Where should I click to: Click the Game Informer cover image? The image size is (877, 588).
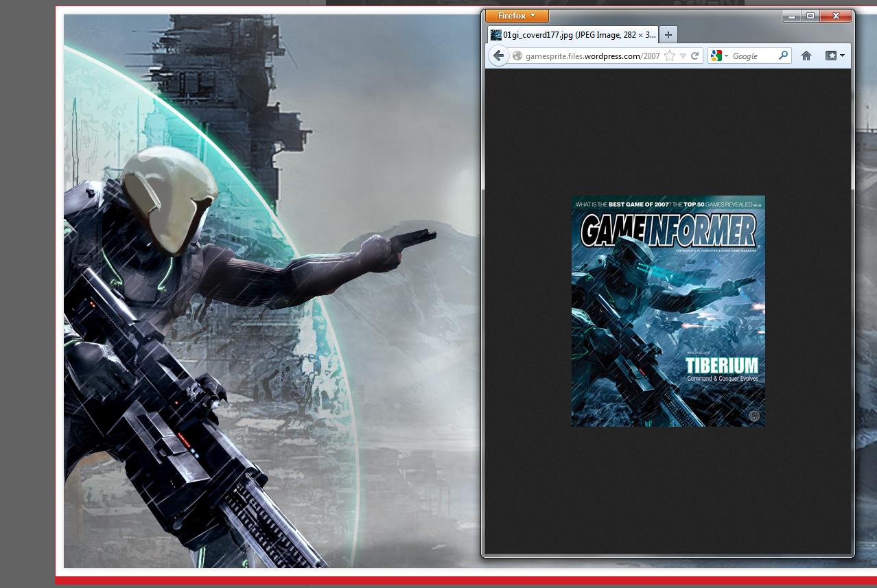668,311
